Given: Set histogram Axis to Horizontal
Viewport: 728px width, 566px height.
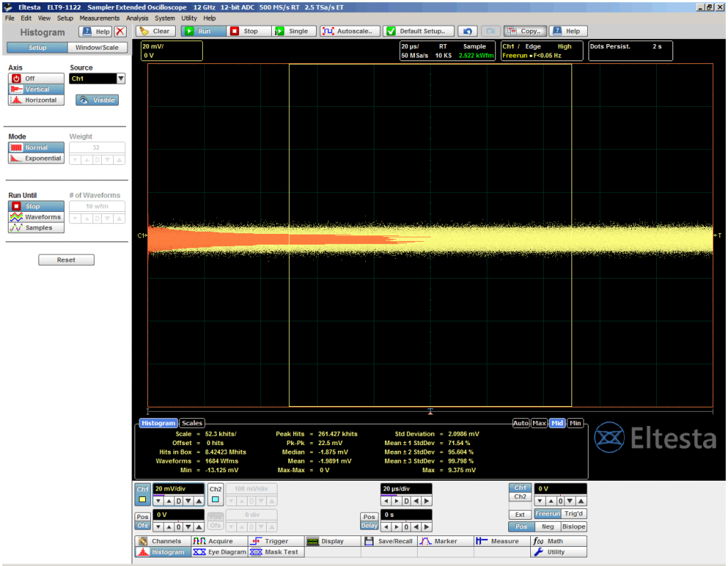Looking at the screenshot, I should point(36,100).
